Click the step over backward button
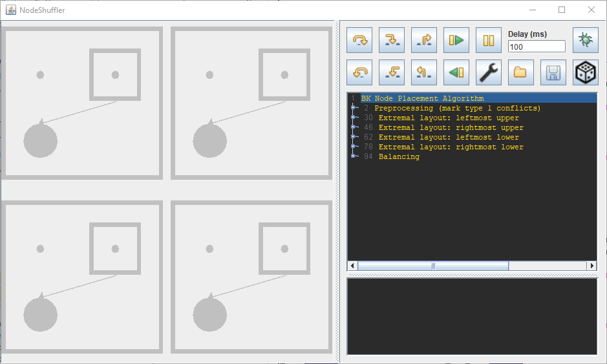Screen dimensions: 607x364 (x=359, y=72)
